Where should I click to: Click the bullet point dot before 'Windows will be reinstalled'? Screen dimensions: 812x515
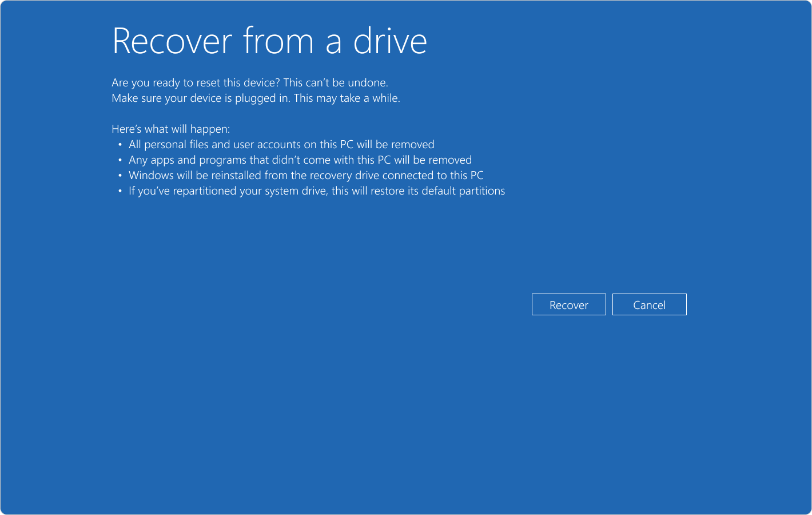120,175
